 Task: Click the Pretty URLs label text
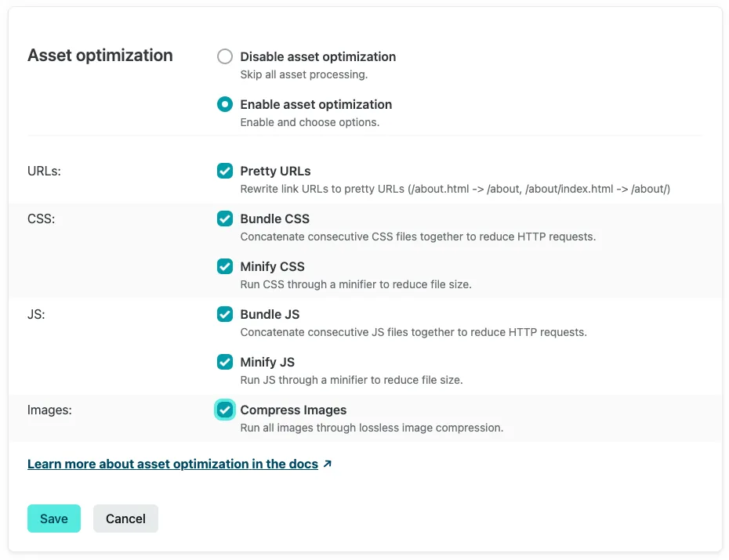pos(275,171)
